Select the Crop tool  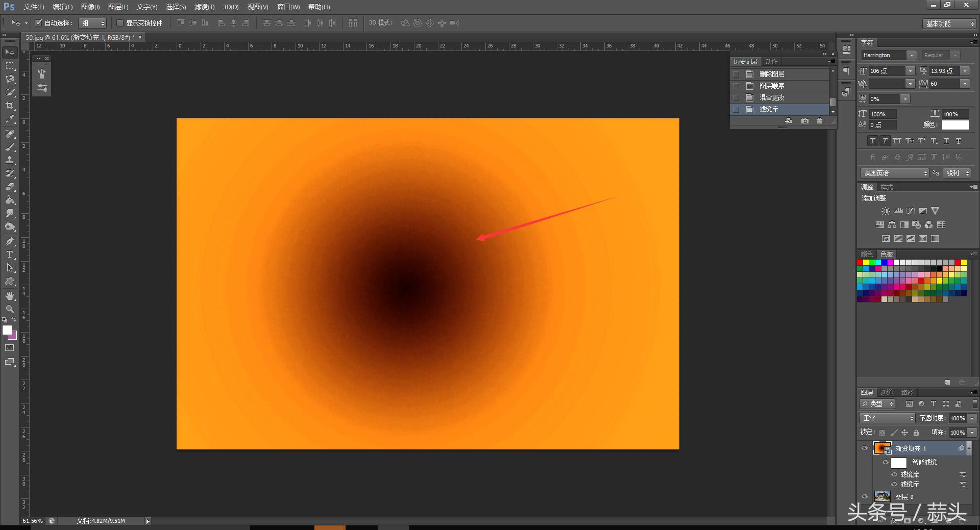click(9, 106)
